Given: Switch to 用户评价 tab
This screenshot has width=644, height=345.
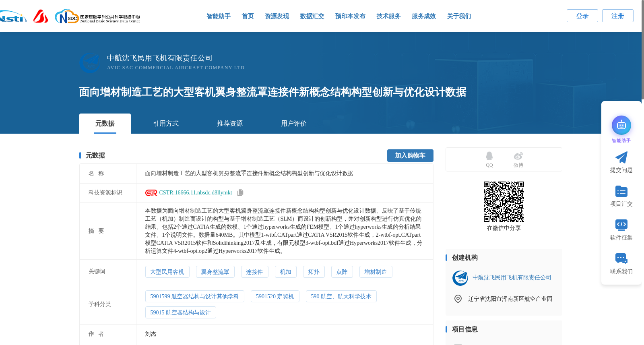Looking at the screenshot, I should [294, 124].
